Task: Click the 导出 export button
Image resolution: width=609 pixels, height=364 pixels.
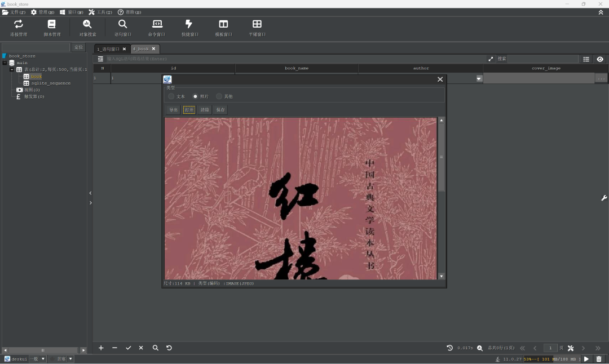Action: 173,110
